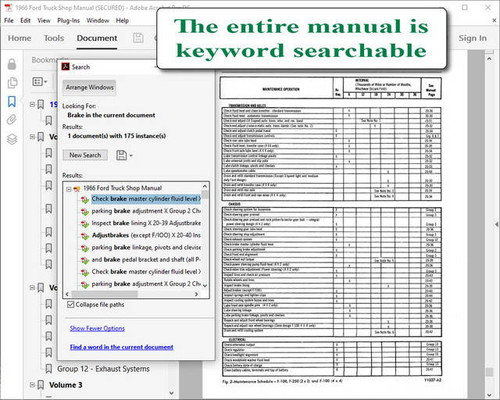Open the Group 12 - Exhaust Systems bookmark

(x=103, y=369)
